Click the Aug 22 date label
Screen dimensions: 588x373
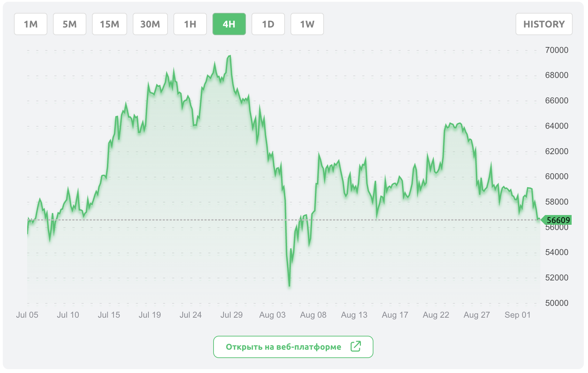[x=436, y=315]
